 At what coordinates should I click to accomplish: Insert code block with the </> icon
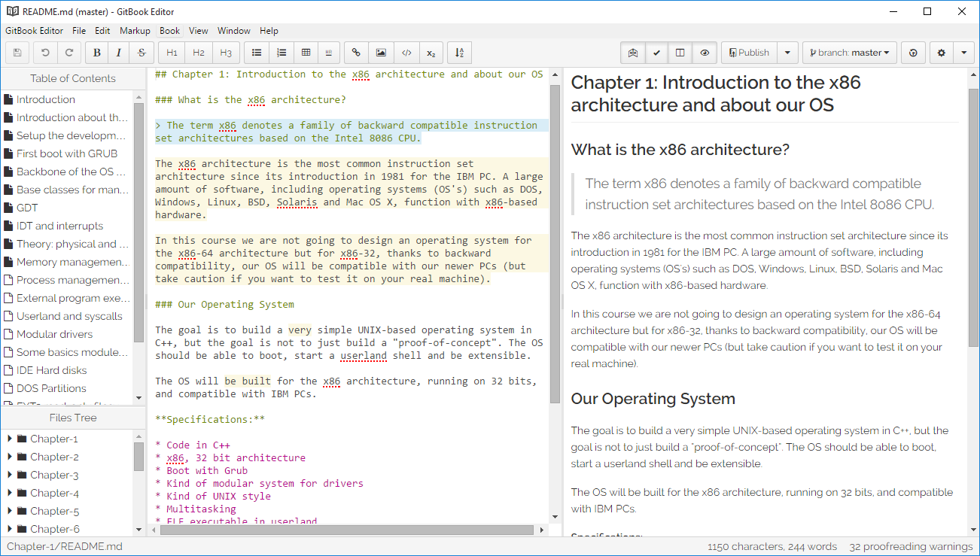(406, 53)
